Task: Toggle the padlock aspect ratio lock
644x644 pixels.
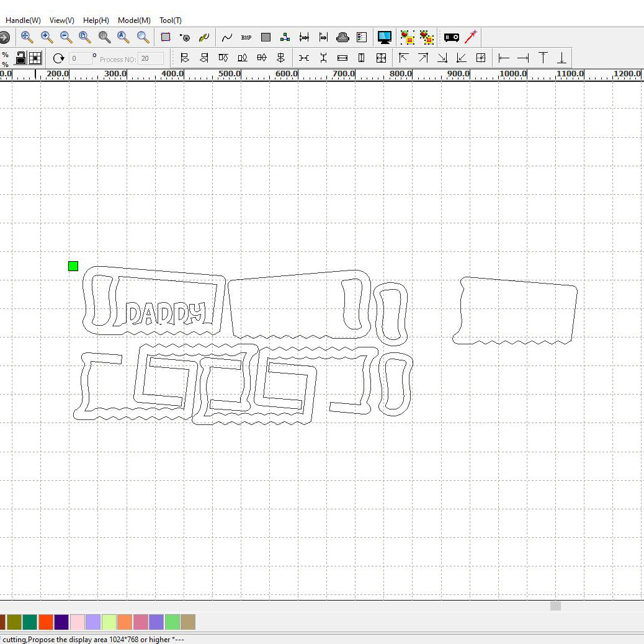Action: click(20, 58)
